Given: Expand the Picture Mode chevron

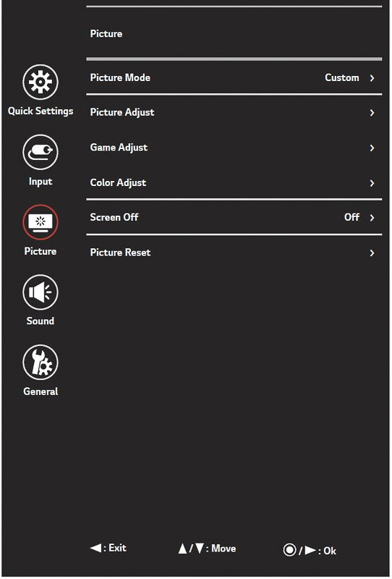Looking at the screenshot, I should click(x=372, y=78).
